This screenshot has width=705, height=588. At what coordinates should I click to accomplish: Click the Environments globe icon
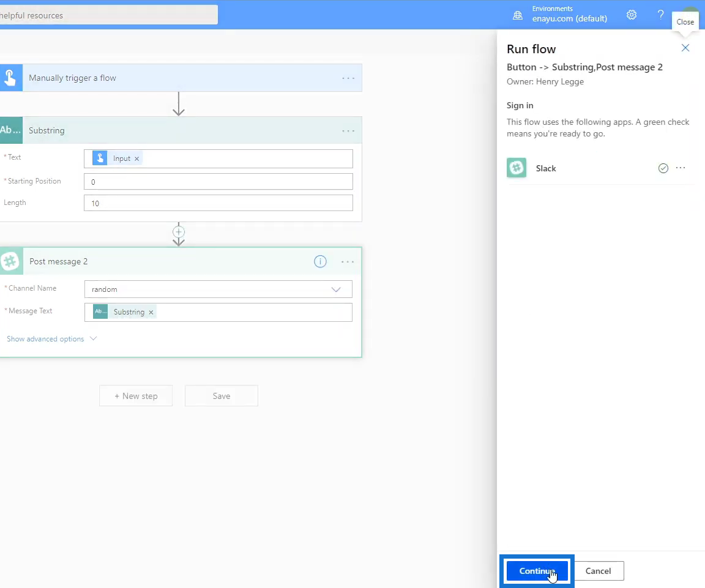point(518,16)
